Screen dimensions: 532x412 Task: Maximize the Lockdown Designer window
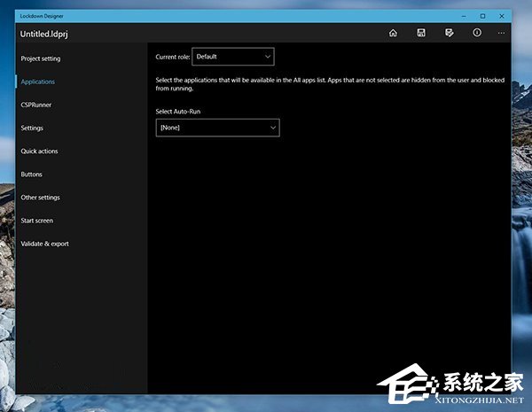click(x=482, y=16)
